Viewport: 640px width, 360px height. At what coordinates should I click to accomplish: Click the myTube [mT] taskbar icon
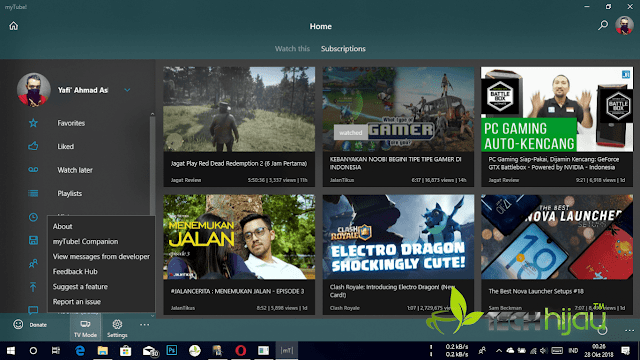287,351
